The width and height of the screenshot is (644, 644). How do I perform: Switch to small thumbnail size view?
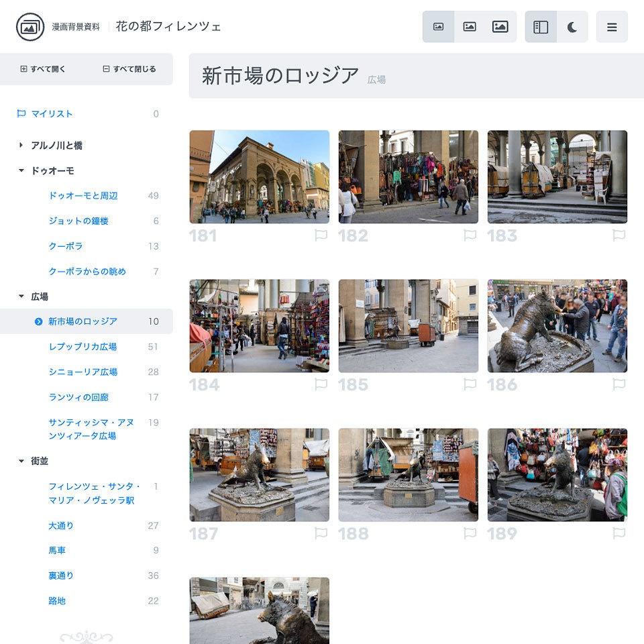point(439,27)
